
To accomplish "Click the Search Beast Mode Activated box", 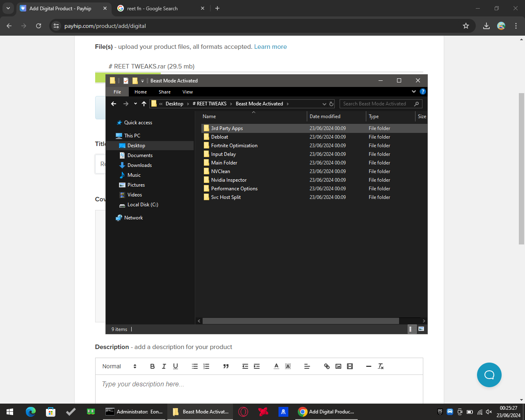I will coord(381,104).
